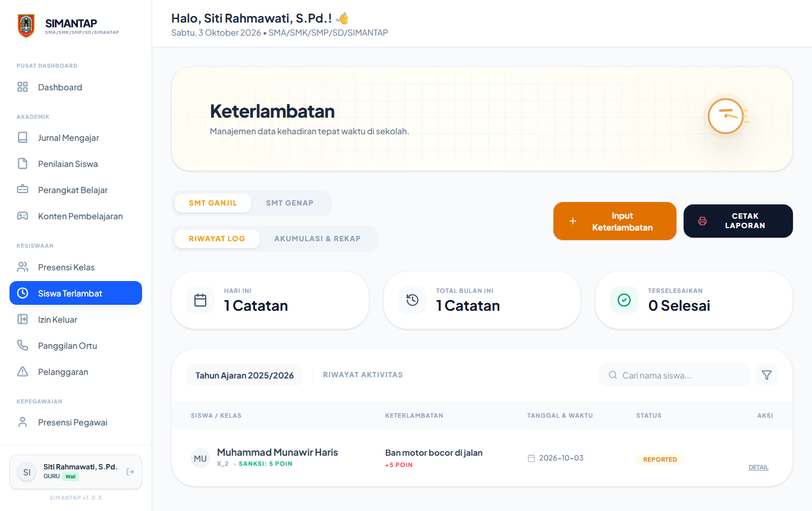Image resolution: width=812 pixels, height=511 pixels.
Task: Open the AKUMULASI & REKAP tab
Action: (x=317, y=239)
